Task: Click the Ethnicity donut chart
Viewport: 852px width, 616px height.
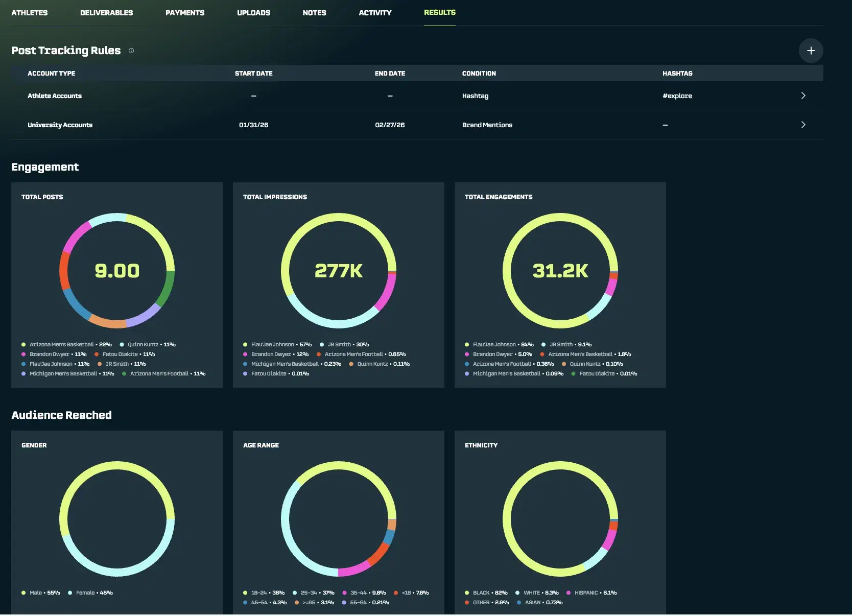Action: [560, 519]
